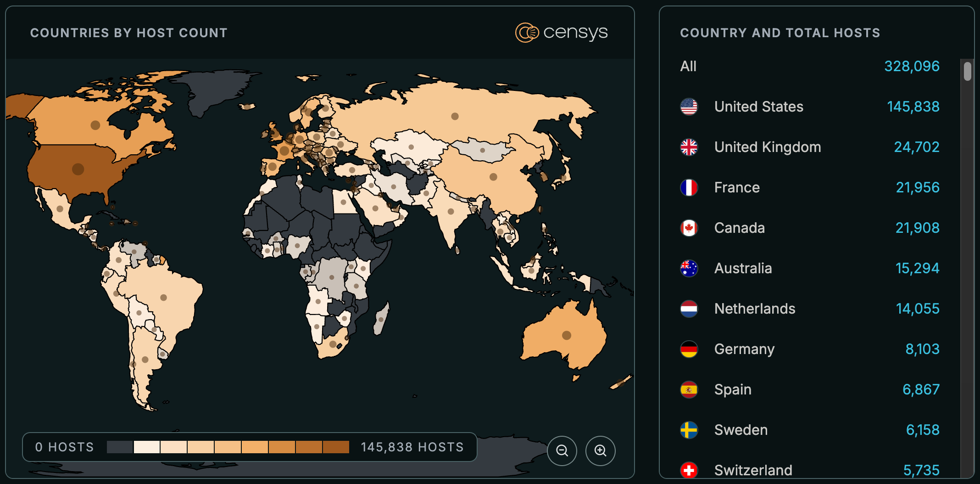980x484 pixels.
Task: Select the All total hosts row
Action: (810, 66)
